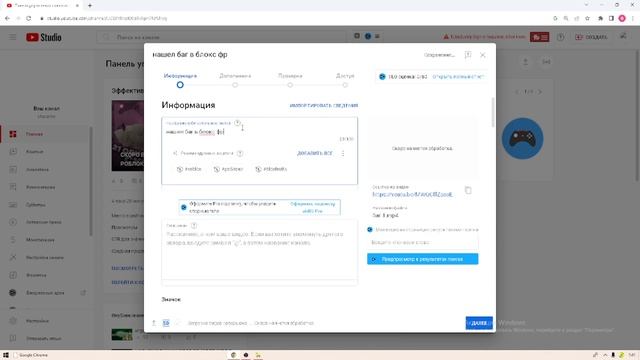Open the help question-mark icon in top bar
The width and height of the screenshot is (640, 360).
click(560, 37)
